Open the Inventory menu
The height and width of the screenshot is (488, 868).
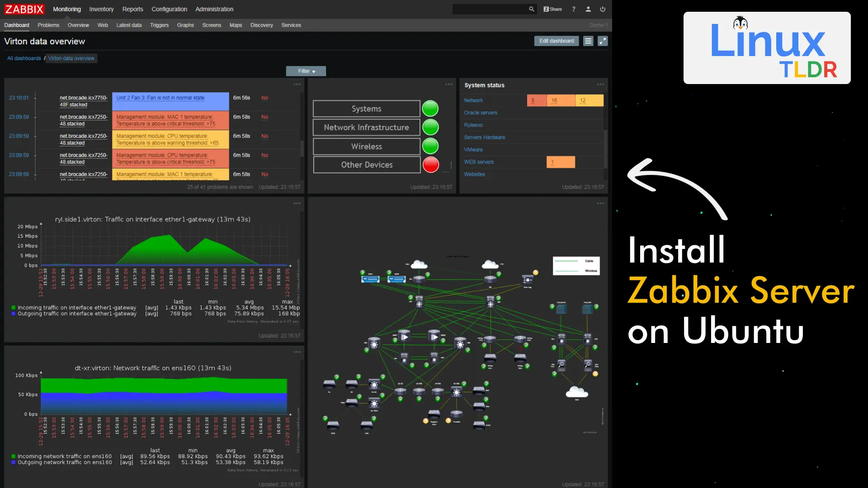tap(101, 8)
